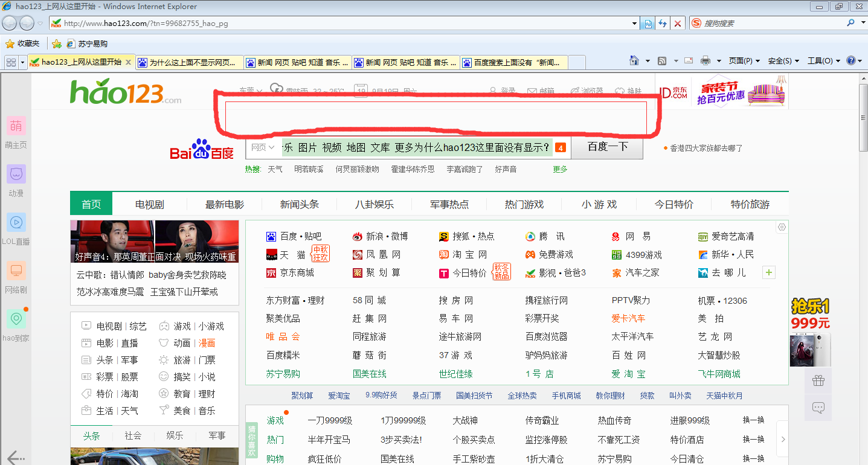Select the 特价旅游 navigation tab
Screen dimensions: 868x465
750,204
